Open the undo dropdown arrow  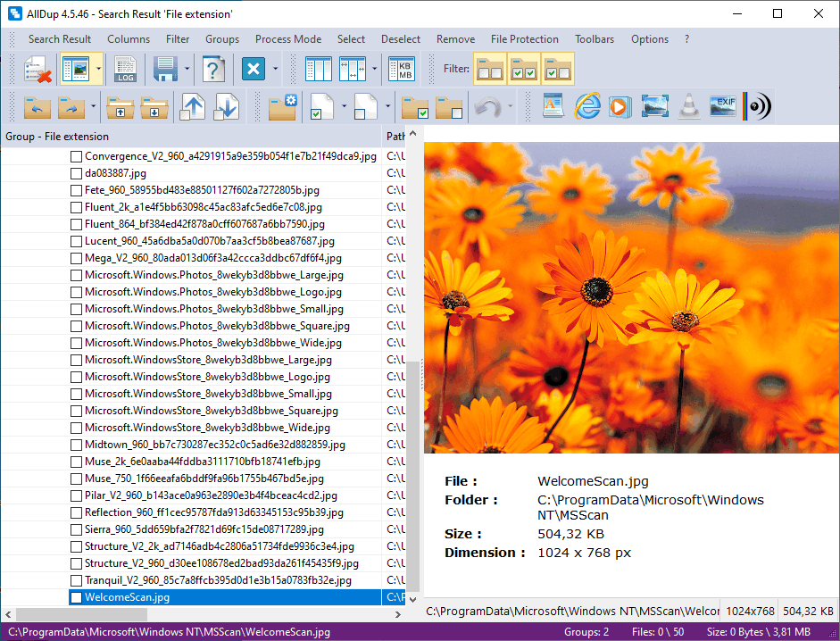pyautogui.click(x=510, y=105)
